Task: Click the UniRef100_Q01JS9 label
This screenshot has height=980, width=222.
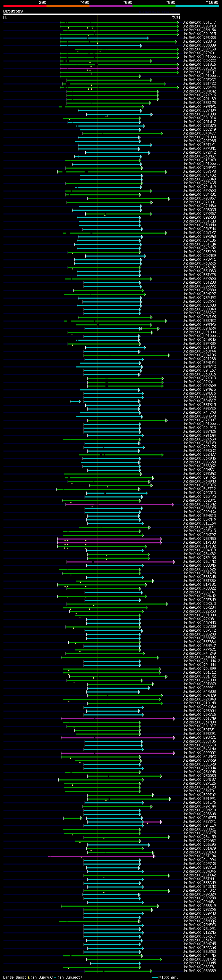Action: 199,99
